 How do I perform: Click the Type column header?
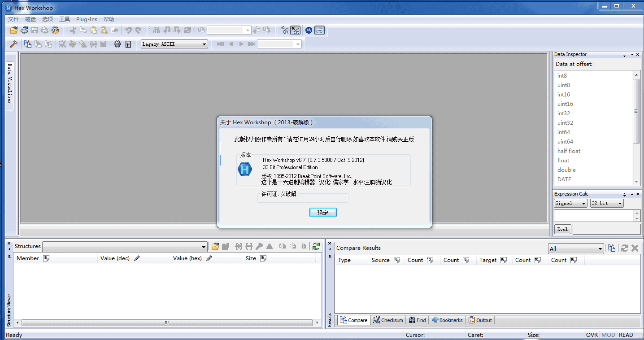pos(352,260)
